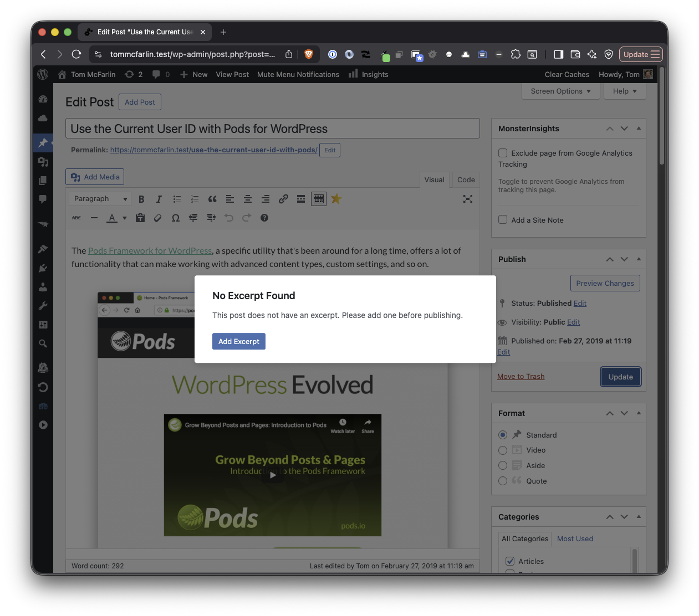
Task: Open Dashboard icon in admin sidebar
Action: (x=43, y=99)
